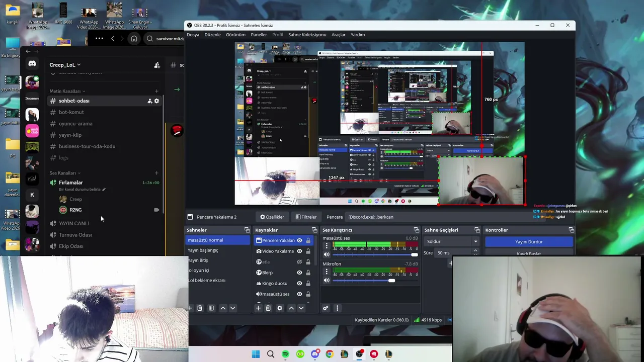Unlock the Pencere Yakalama source
Screen dimensions: 644x362
coord(308,240)
